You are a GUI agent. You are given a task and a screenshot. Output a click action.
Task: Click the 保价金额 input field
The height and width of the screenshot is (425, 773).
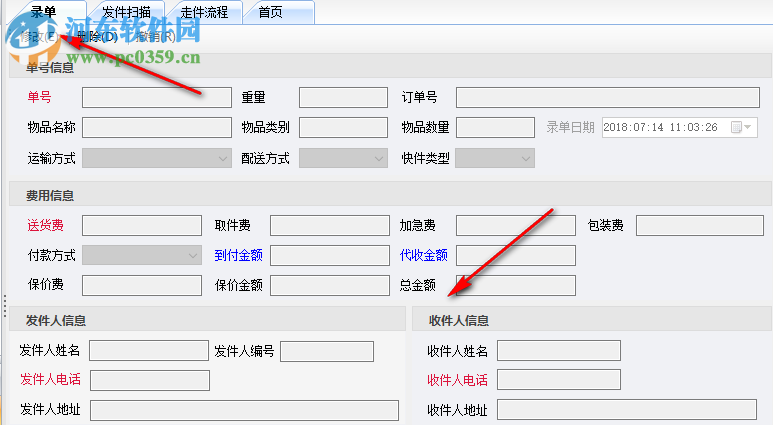point(330,285)
